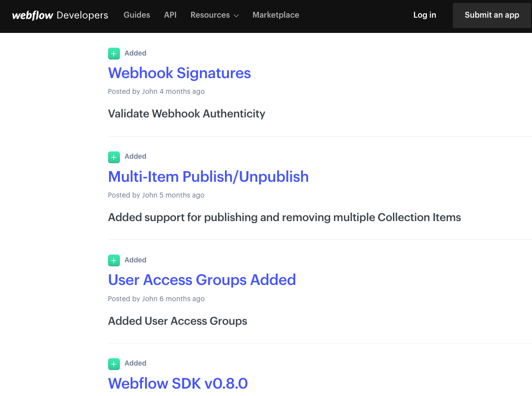Open the Webhook Signatures changelog post
This screenshot has width=532, height=396.
(179, 73)
